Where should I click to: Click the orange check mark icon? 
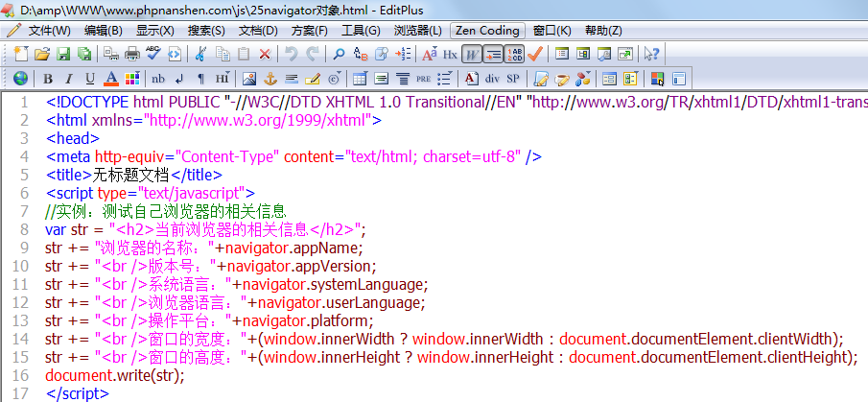[x=534, y=54]
